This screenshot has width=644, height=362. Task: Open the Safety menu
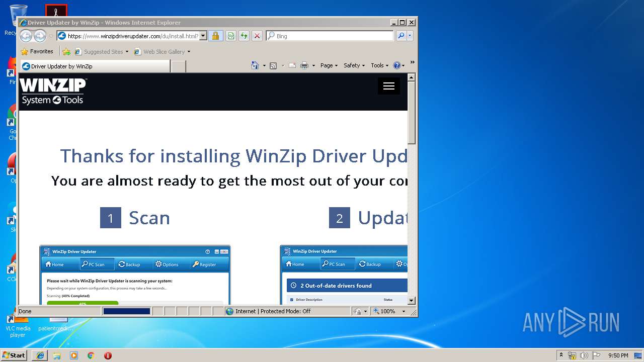[354, 65]
